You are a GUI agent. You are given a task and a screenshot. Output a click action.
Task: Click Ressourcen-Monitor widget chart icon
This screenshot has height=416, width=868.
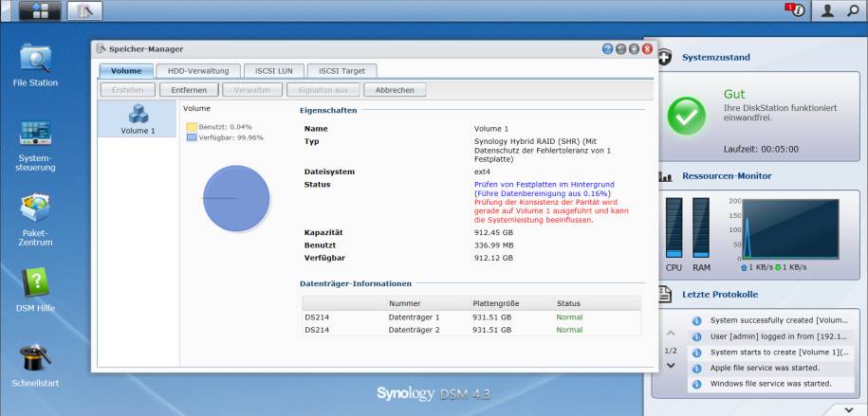(665, 176)
